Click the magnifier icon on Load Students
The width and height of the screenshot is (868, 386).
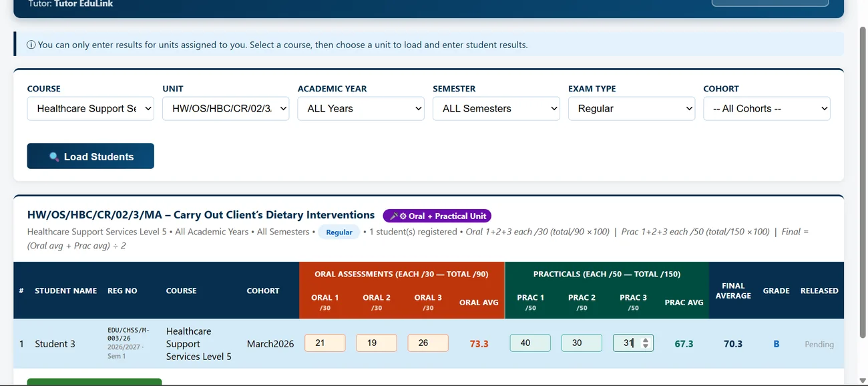click(54, 157)
